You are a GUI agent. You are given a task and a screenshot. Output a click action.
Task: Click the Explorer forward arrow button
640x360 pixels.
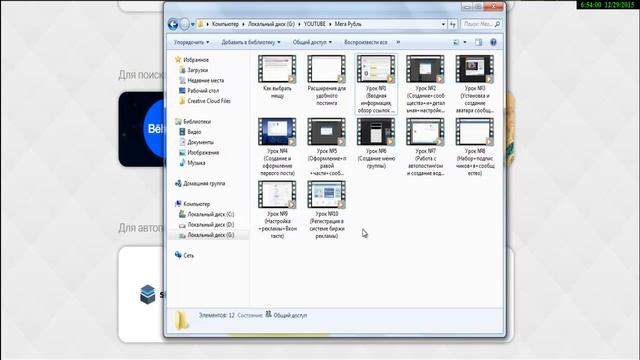[184, 24]
